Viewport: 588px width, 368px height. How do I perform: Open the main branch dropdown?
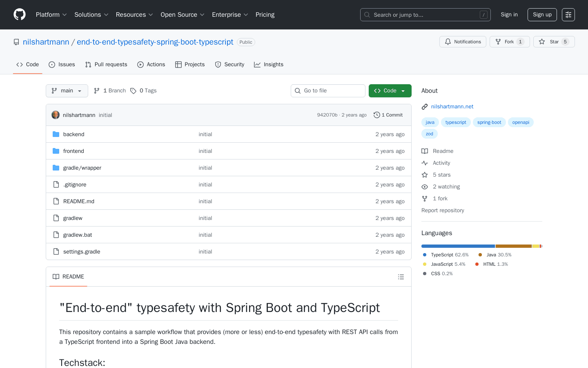67,90
